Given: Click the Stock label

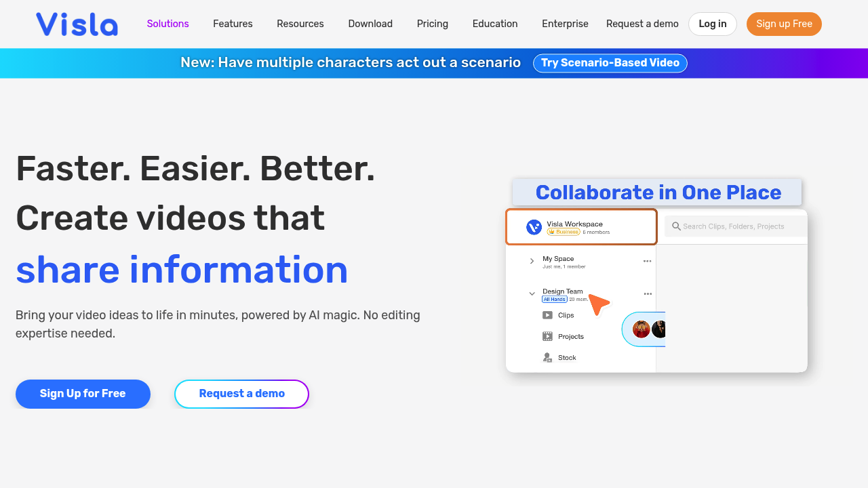Looking at the screenshot, I should point(567,358).
